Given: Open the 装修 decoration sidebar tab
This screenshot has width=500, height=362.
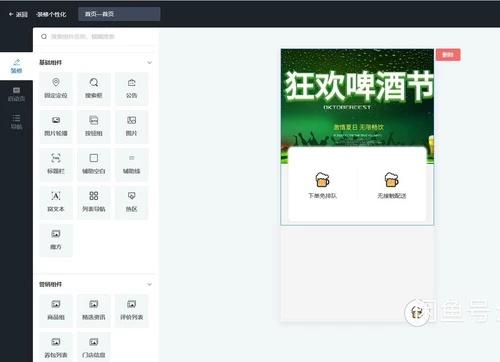Looking at the screenshot, I should point(16,66).
